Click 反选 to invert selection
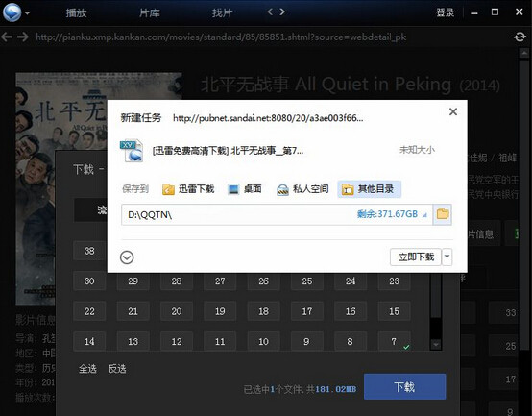 coord(117,369)
